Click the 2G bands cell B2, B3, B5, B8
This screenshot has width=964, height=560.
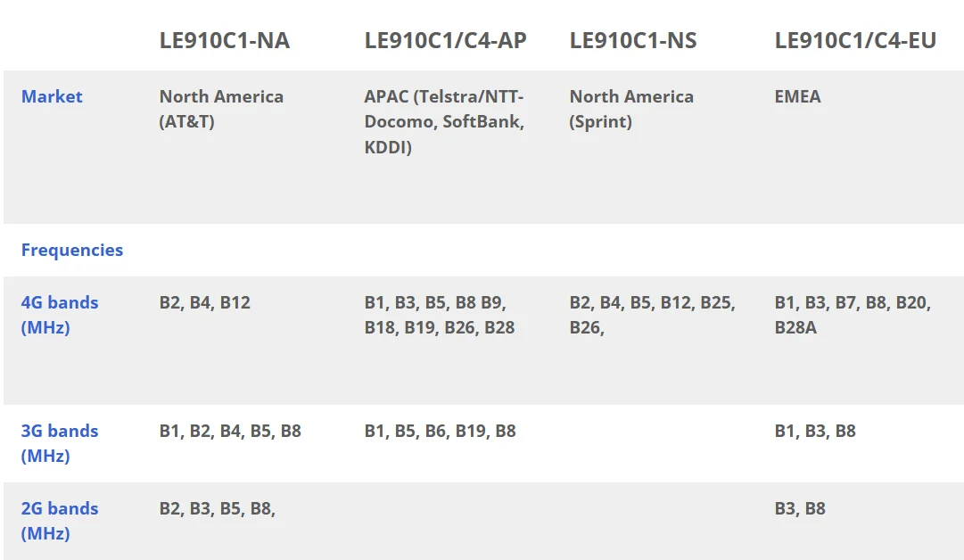(x=217, y=508)
